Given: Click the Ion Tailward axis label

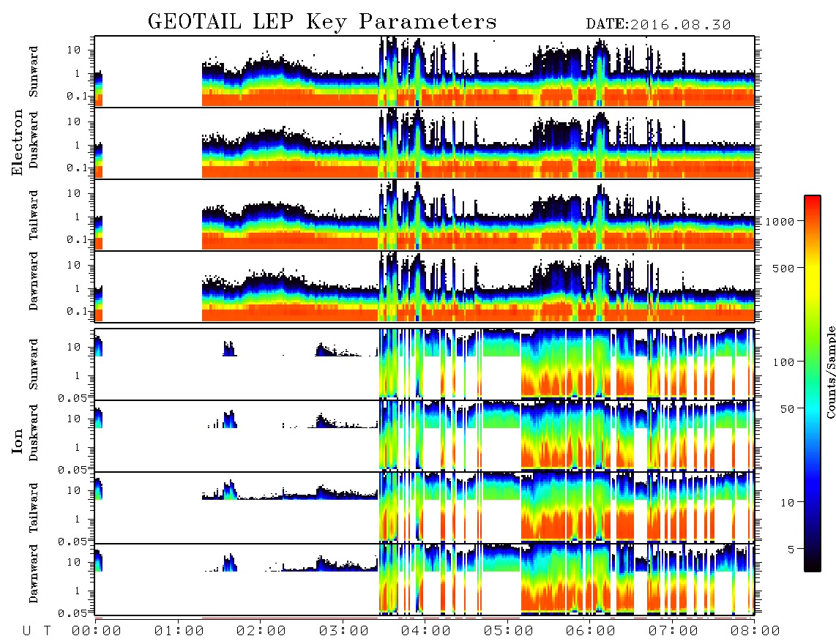Looking at the screenshot, I should click(x=33, y=507).
